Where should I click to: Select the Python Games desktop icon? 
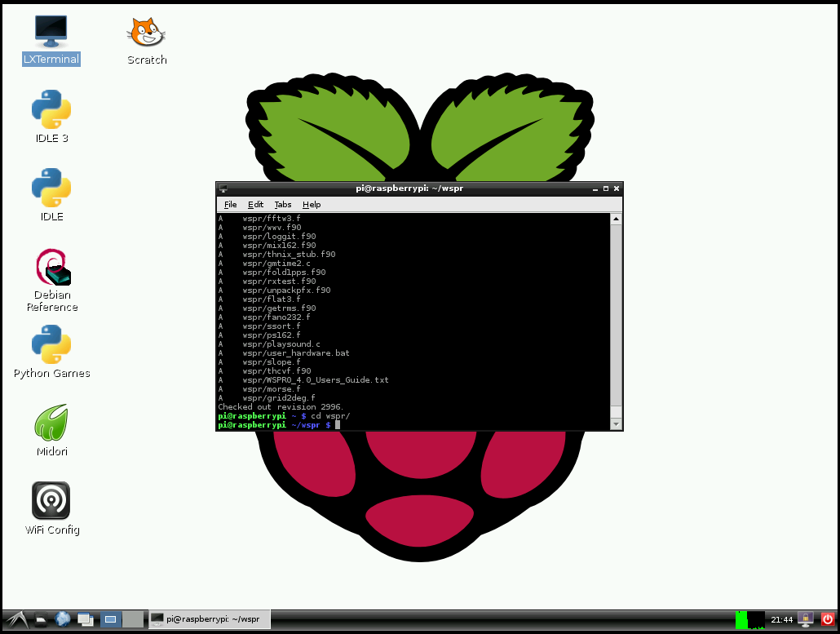(51, 352)
